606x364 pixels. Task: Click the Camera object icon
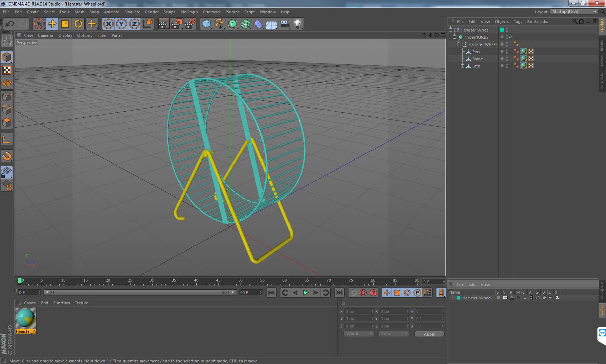coord(285,24)
